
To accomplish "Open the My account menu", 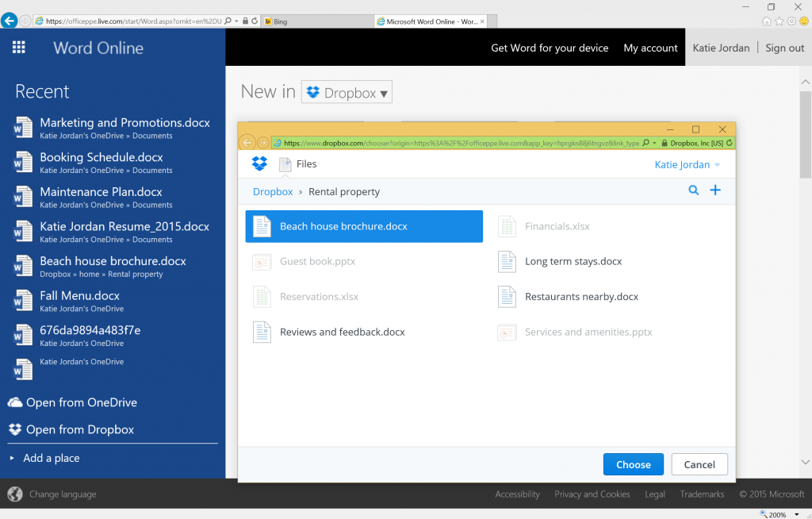I will [x=650, y=48].
